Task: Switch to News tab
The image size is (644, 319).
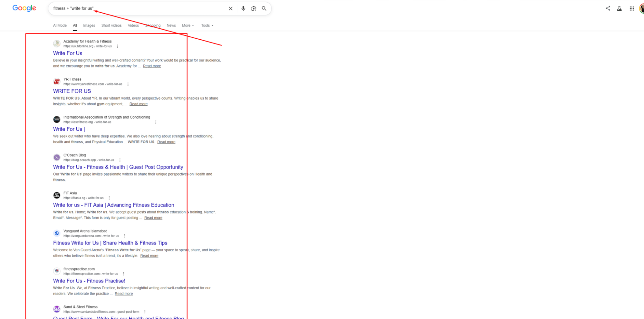Action: (171, 25)
